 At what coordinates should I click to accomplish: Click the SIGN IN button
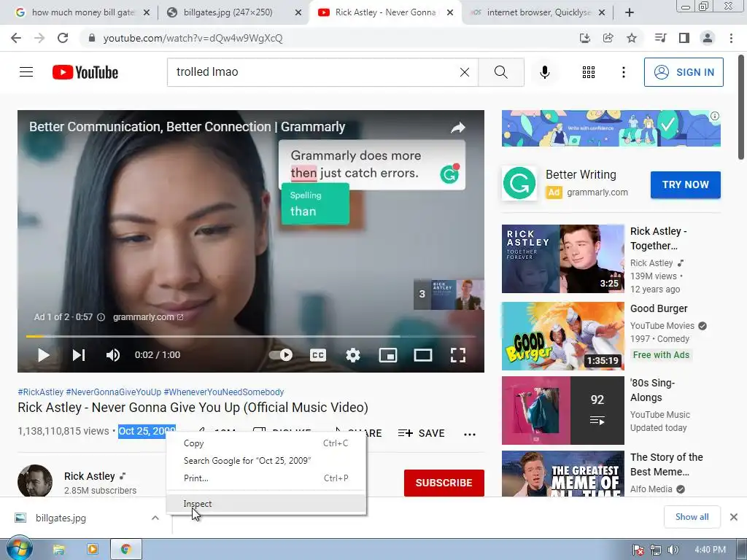[684, 72]
